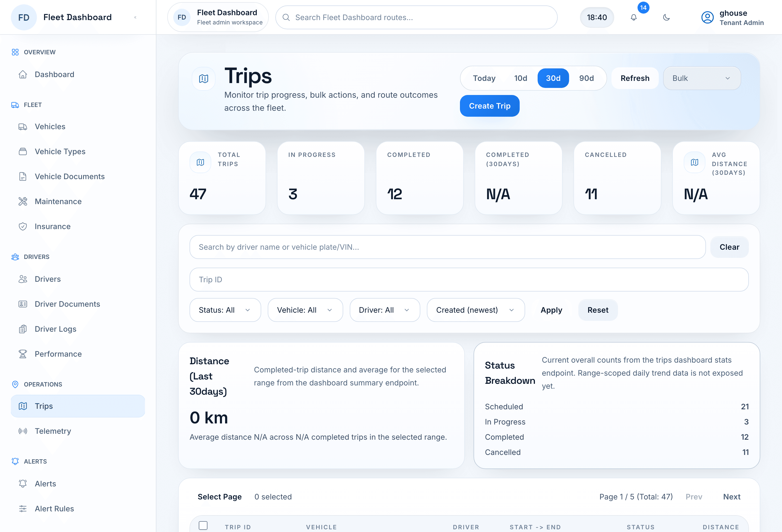This screenshot has width=782, height=532.
Task: Click the Refresh button
Action: click(635, 78)
